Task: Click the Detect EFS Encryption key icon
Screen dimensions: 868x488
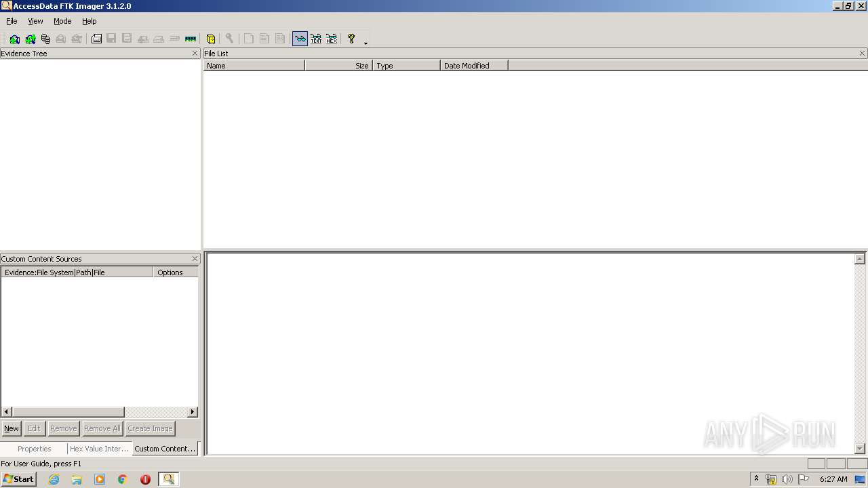Action: 229,39
